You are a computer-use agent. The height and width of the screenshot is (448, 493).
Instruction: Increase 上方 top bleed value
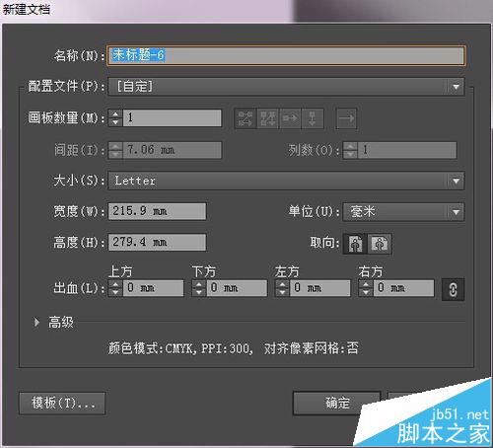pos(115,284)
